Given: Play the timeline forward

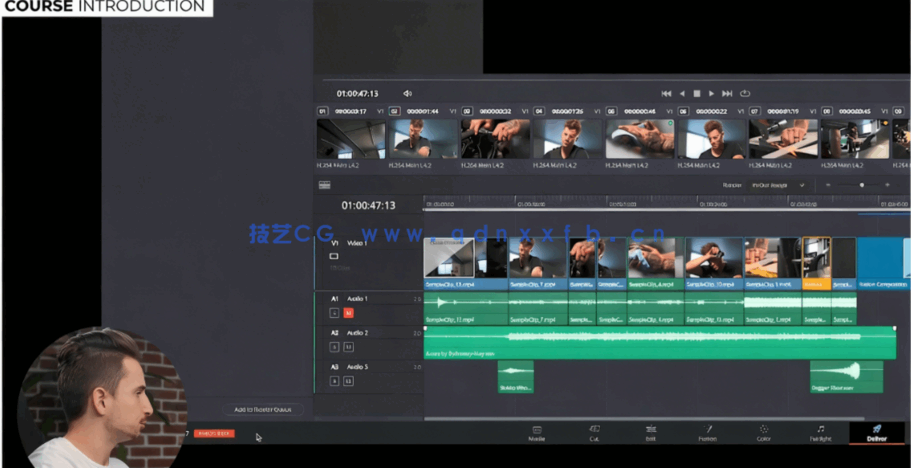Looking at the screenshot, I should click(x=711, y=93).
